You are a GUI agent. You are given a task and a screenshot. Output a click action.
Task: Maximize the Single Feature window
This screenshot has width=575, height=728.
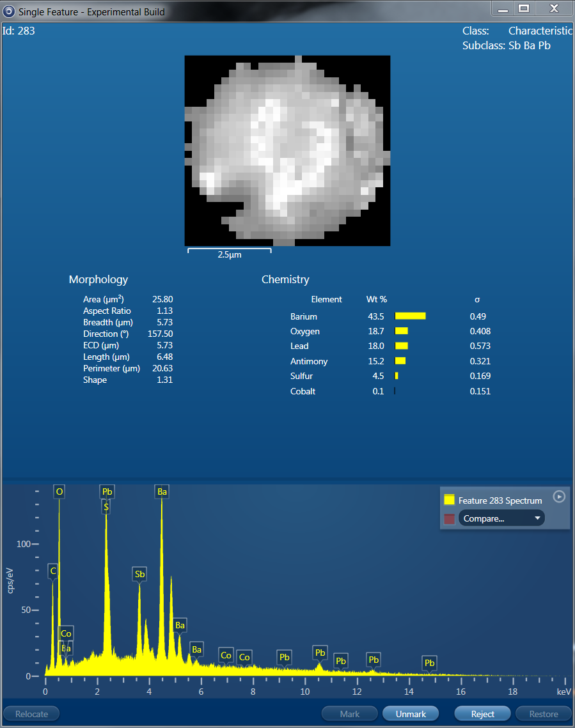[x=524, y=8]
